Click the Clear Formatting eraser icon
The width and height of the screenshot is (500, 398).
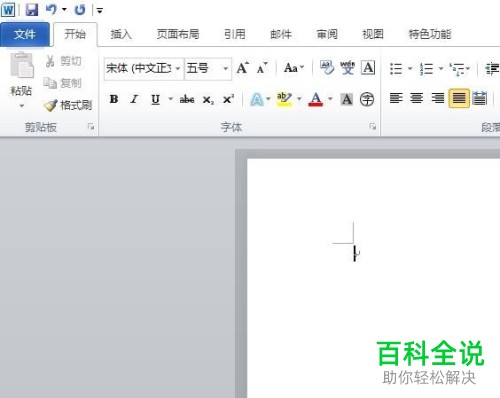(x=327, y=68)
